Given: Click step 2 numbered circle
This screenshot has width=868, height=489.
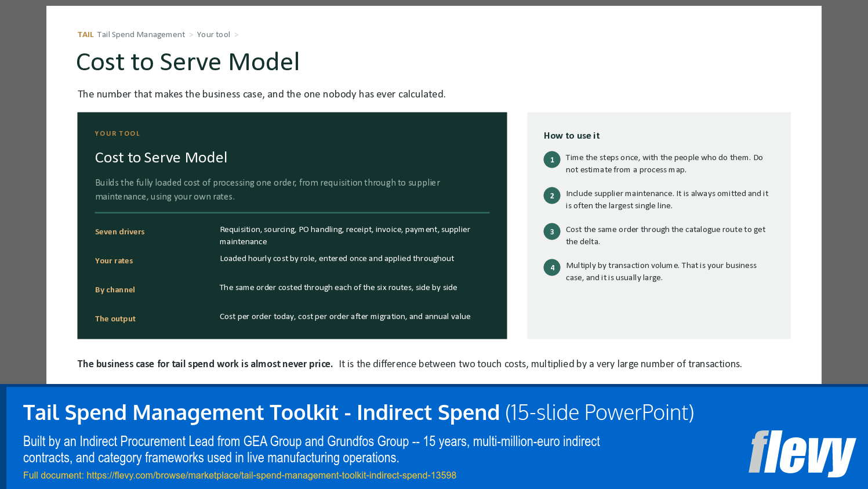Looking at the screenshot, I should pos(552,195).
